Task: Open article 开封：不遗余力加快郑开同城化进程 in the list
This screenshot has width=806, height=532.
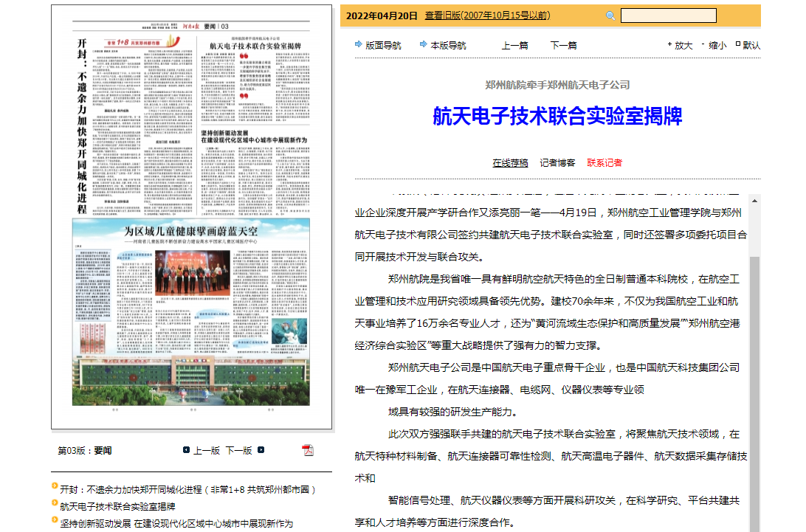Action: click(x=187, y=489)
